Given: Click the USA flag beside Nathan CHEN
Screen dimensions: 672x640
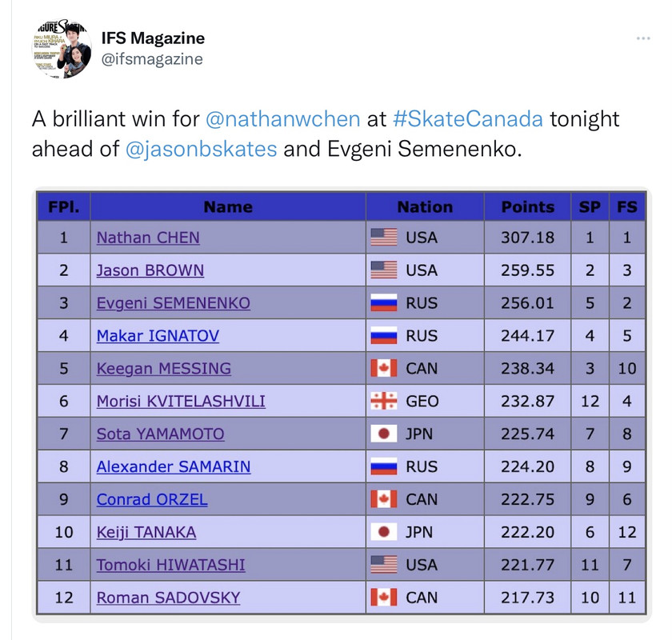Looking at the screenshot, I should point(383,238).
